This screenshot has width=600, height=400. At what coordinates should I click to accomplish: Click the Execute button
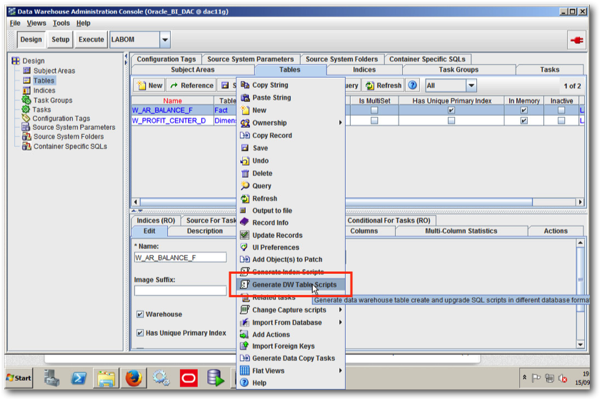coord(91,39)
